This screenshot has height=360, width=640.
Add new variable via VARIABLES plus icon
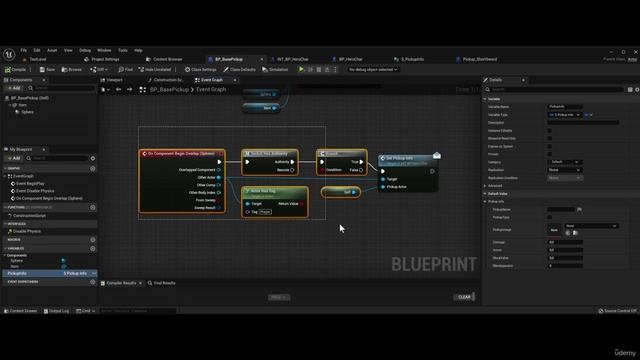[93, 248]
